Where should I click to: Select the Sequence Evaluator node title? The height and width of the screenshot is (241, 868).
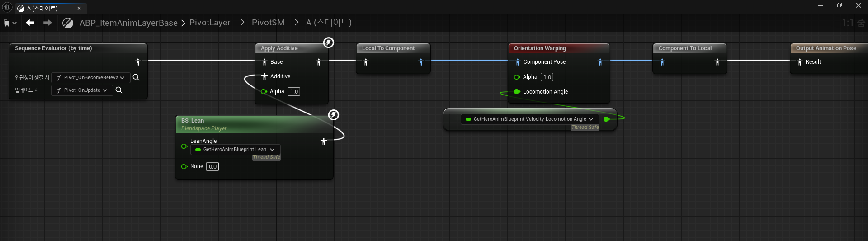[53, 48]
